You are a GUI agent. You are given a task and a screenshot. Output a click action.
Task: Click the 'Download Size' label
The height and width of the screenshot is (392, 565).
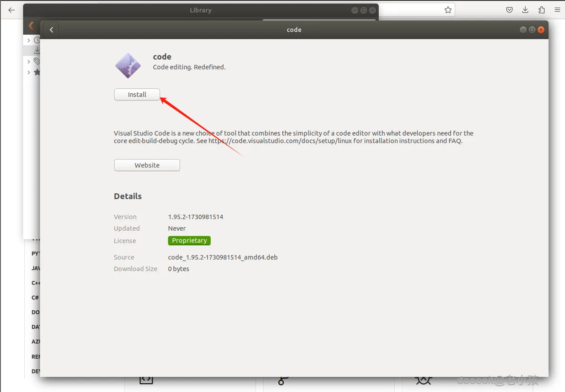136,269
